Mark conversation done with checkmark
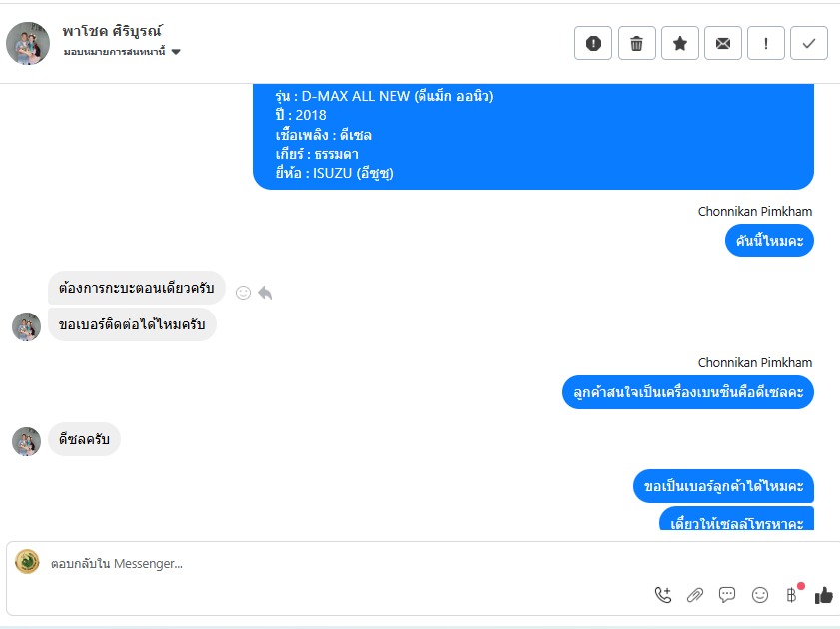Viewport: 840px width, 629px height. coord(809,43)
